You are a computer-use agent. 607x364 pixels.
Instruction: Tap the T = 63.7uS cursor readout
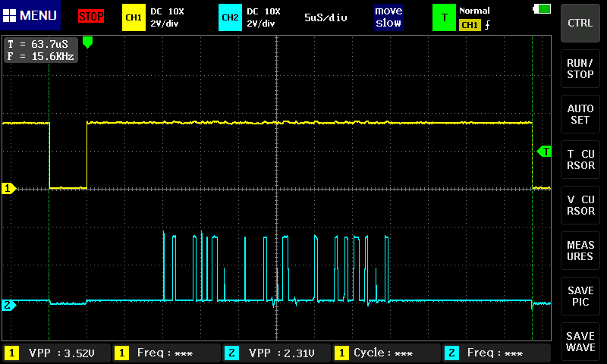pos(38,44)
